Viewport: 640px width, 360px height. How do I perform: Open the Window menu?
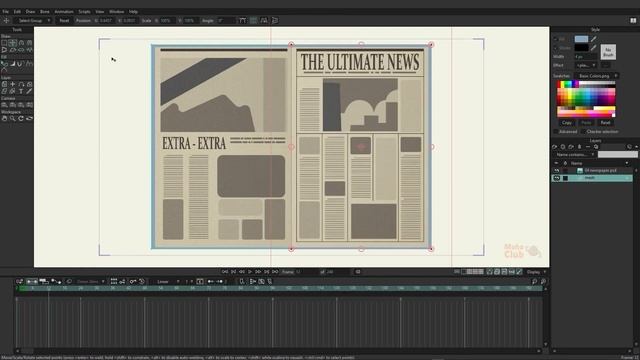[116, 11]
